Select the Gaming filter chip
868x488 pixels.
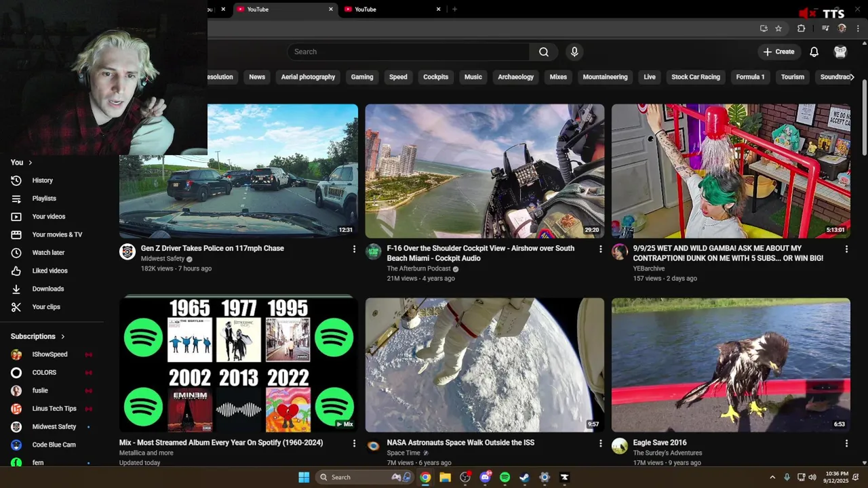click(x=362, y=77)
